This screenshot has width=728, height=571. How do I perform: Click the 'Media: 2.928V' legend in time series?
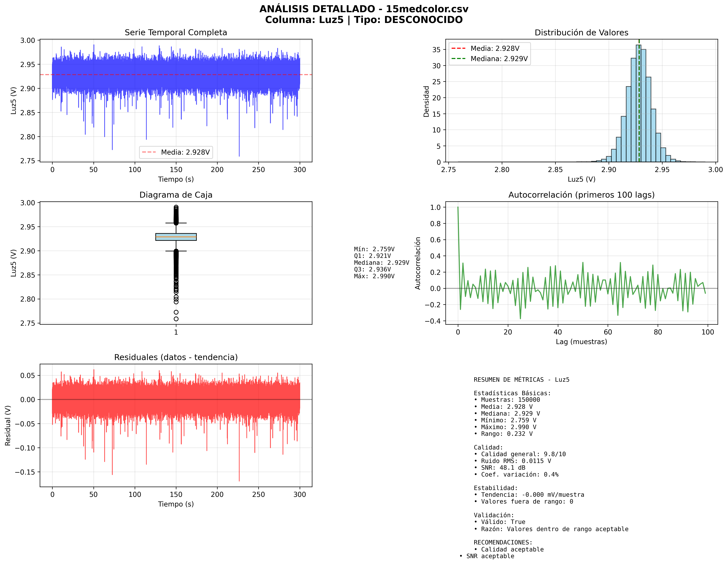pos(176,152)
